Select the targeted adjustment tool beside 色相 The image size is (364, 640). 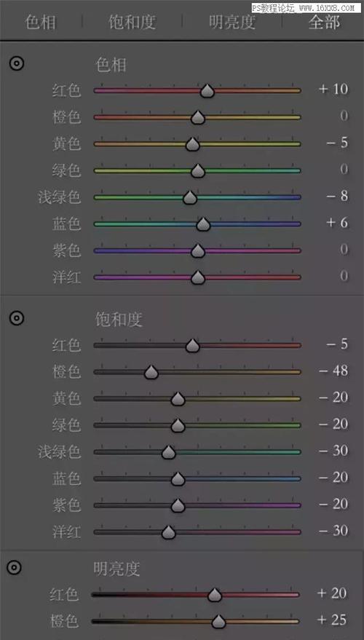point(17,63)
